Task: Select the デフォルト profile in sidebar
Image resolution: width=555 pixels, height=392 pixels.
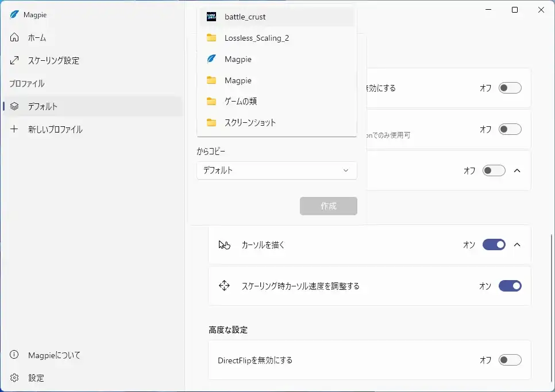Action: pos(43,107)
